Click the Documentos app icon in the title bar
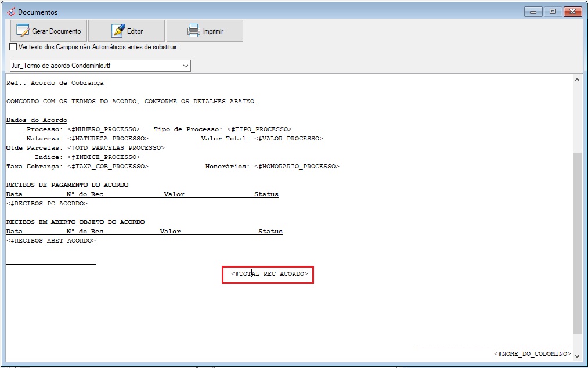This screenshot has height=368, width=588. click(10, 12)
